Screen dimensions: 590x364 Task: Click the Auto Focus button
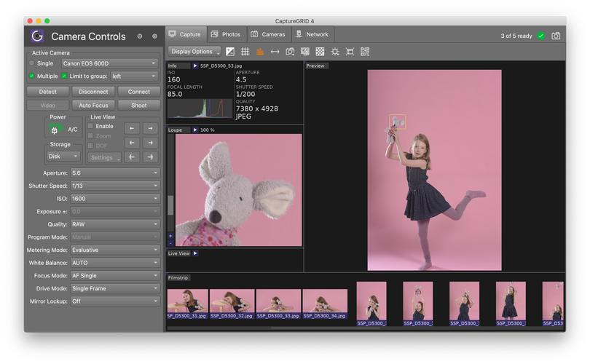[93, 105]
